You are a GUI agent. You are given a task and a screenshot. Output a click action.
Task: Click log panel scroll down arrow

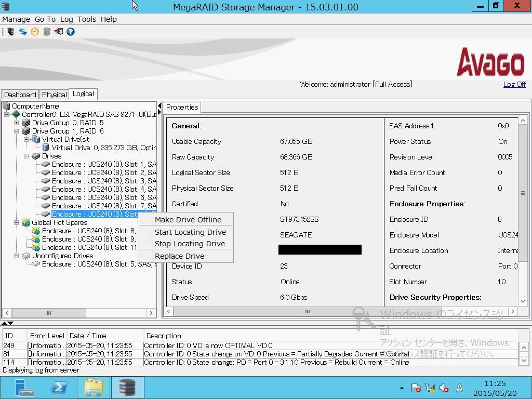524,361
